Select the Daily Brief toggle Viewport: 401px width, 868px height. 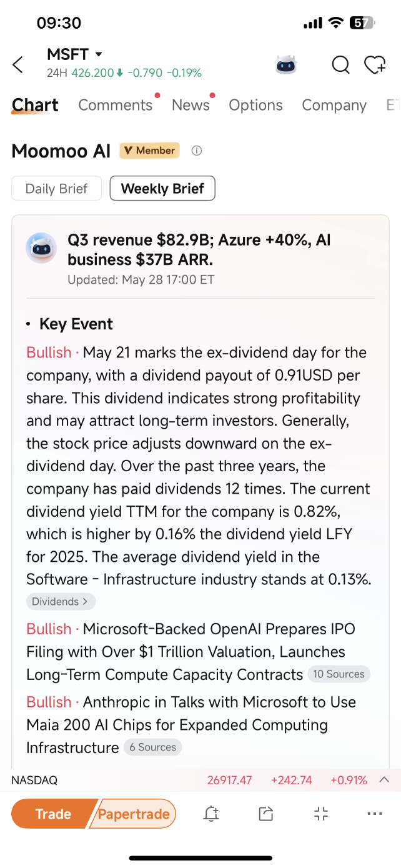(x=57, y=189)
